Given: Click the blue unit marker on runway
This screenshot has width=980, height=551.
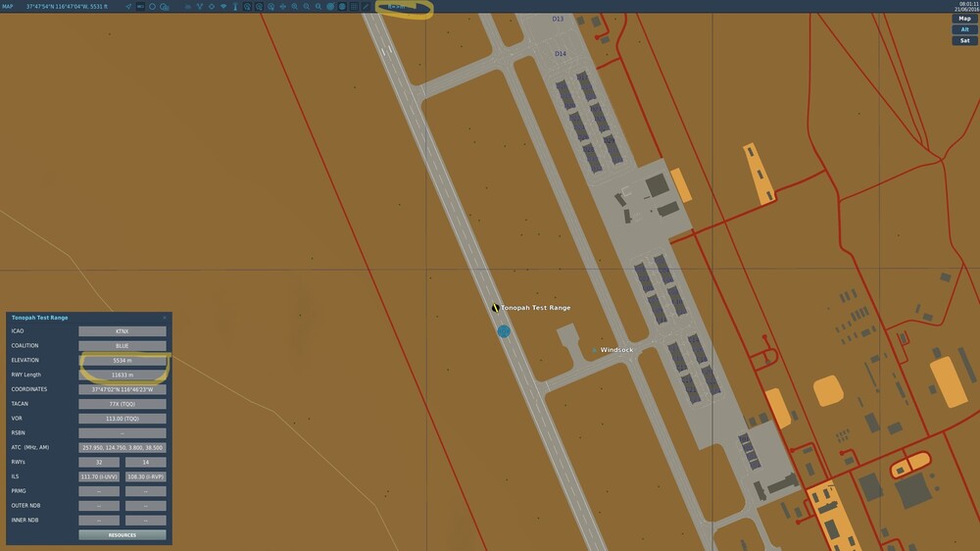Looking at the screenshot, I should coord(504,331).
